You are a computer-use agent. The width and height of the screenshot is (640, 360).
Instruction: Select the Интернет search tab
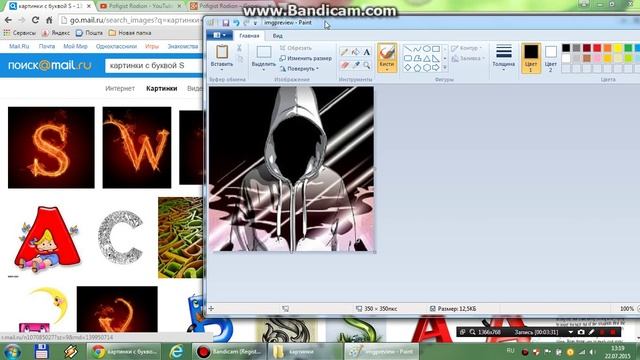click(x=120, y=88)
